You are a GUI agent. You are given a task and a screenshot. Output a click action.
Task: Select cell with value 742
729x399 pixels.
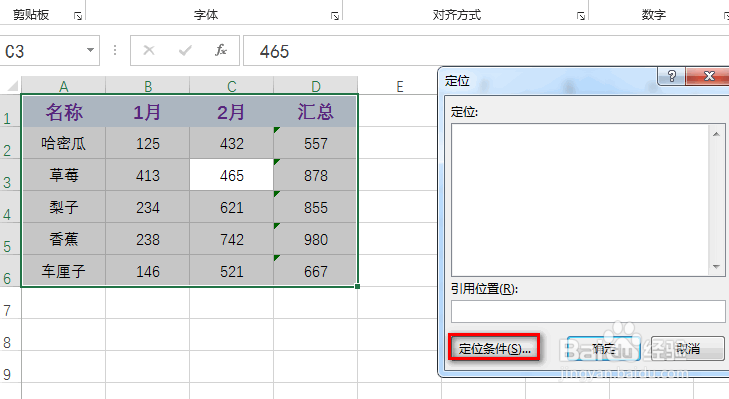[x=232, y=239]
